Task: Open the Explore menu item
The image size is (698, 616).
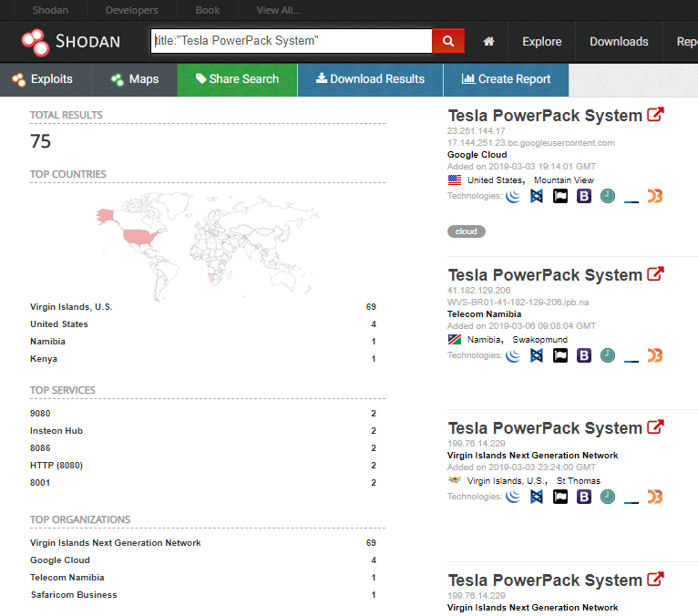Action: 542,42
